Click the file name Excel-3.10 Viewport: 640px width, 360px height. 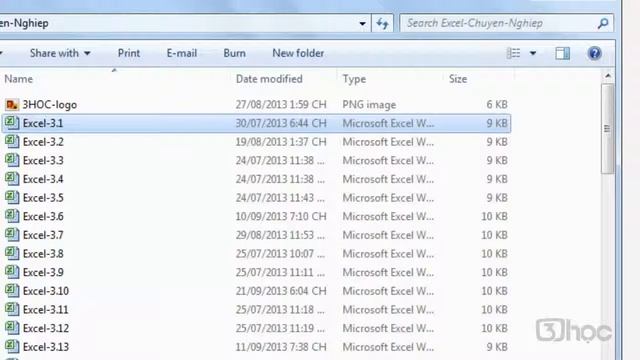46,291
